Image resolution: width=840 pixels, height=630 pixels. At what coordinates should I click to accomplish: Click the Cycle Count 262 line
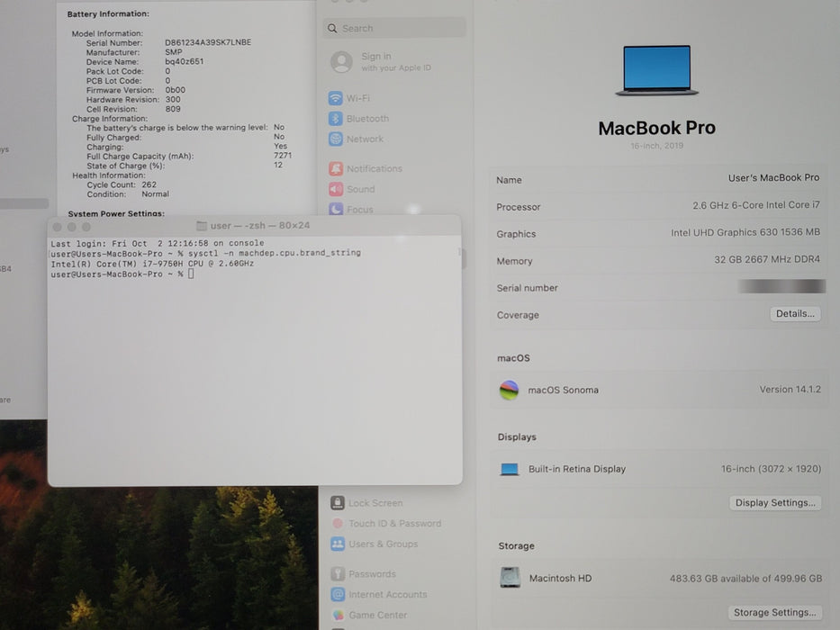tap(122, 184)
